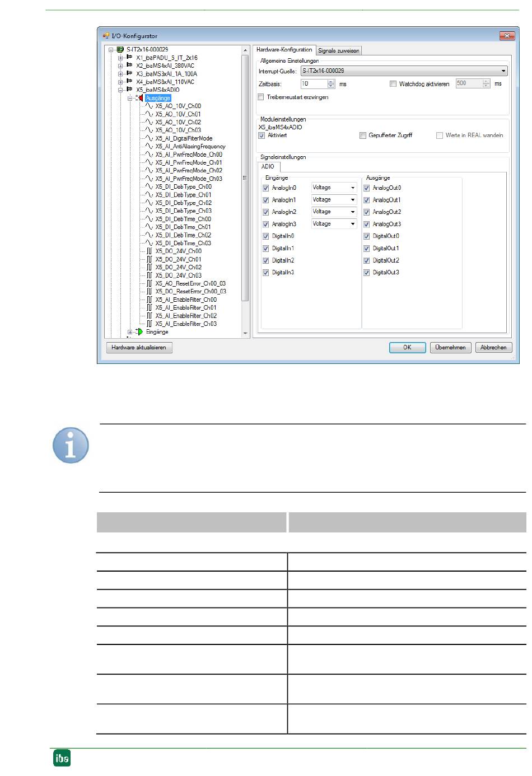Click the X1_ibaPADU_S_IT_2x16 module icon
Image resolution: width=532 pixels, height=776 pixels.
point(129,58)
